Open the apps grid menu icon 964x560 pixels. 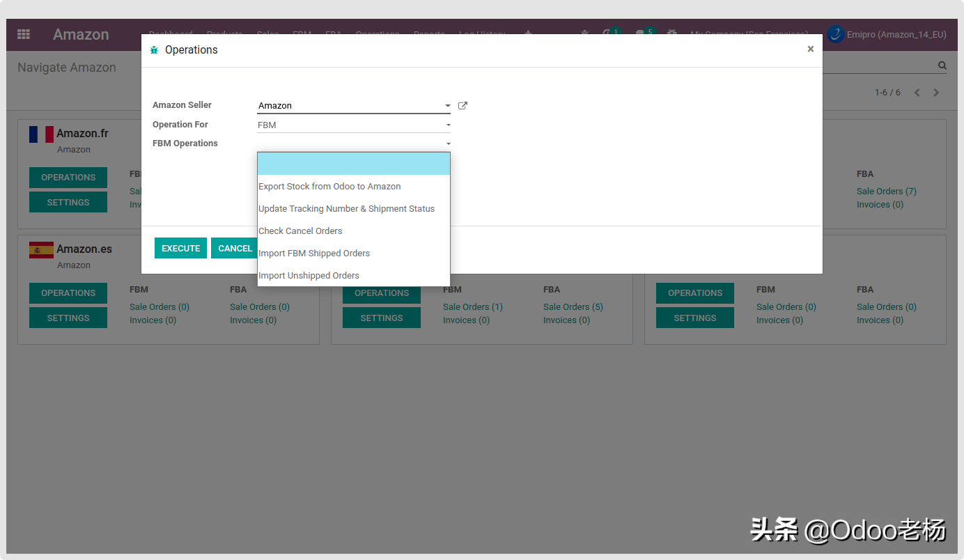pos(24,34)
